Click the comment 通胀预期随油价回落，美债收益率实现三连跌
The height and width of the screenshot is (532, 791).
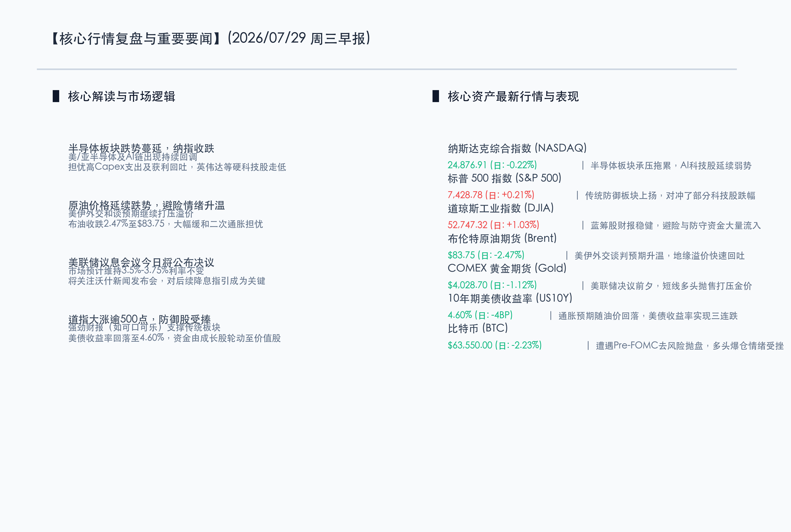pyautogui.click(x=648, y=316)
